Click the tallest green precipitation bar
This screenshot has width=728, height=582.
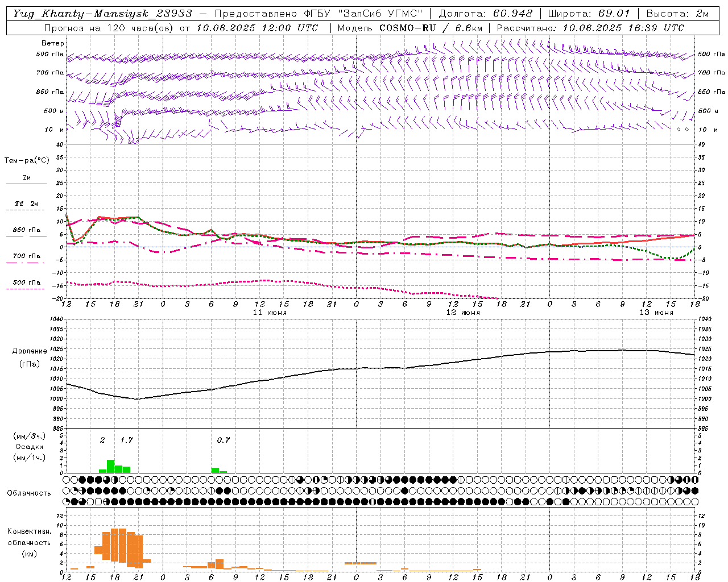(111, 466)
